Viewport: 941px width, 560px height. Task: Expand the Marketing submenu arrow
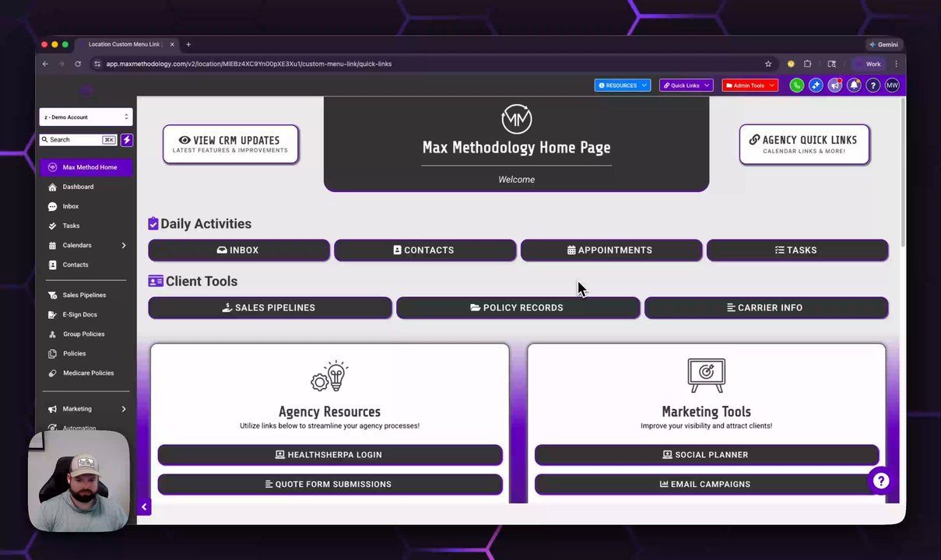(124, 409)
